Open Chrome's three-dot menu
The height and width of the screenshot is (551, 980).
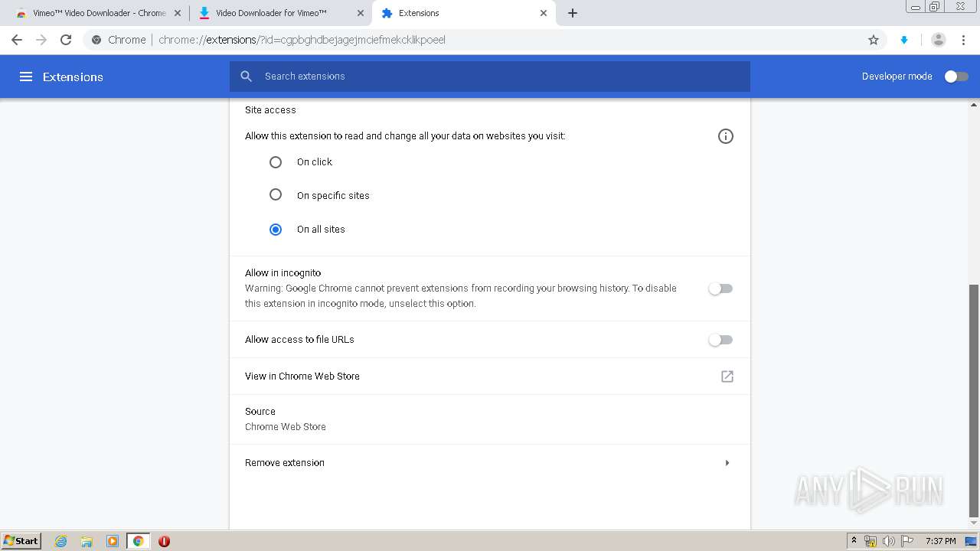pyautogui.click(x=964, y=40)
